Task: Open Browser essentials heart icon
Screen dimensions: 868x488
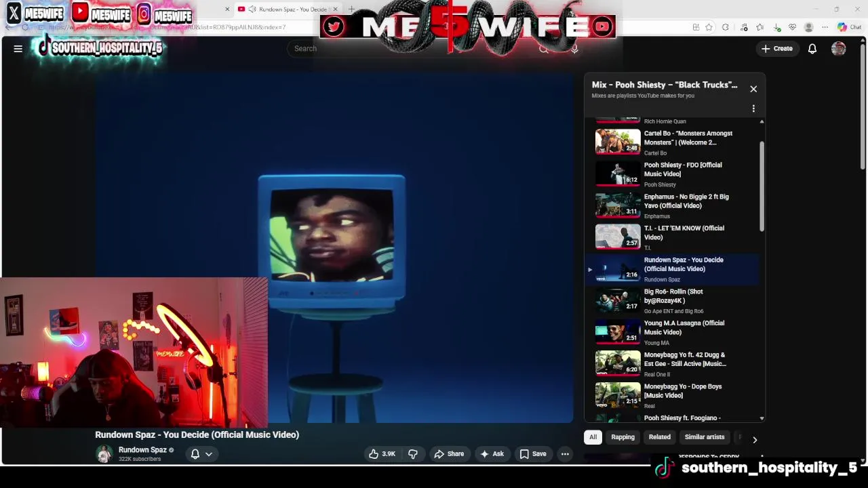Action: (x=792, y=27)
